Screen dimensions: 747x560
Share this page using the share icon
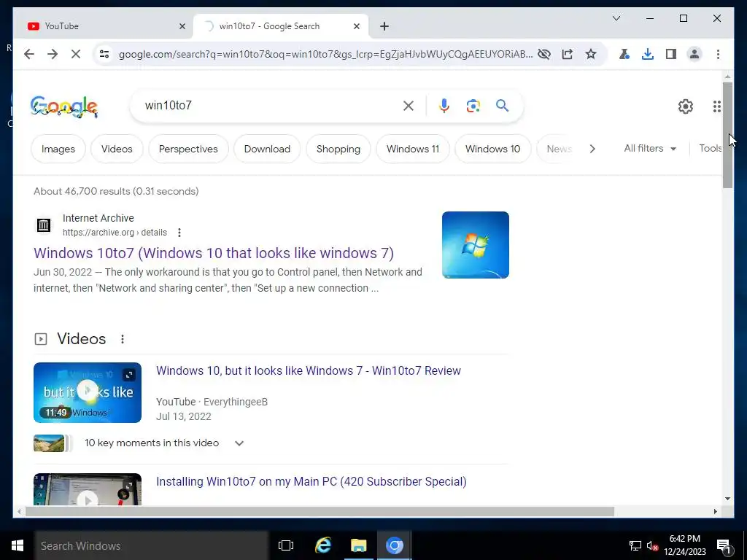568,54
